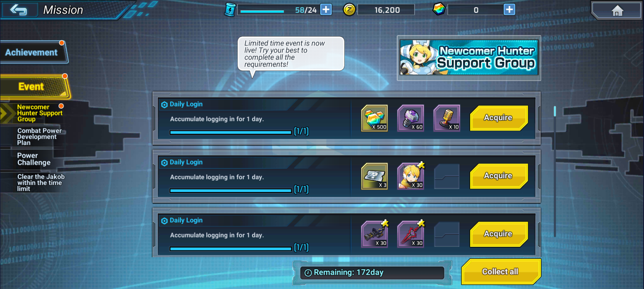Inspect the x60 bolt reward icon

coord(411,118)
